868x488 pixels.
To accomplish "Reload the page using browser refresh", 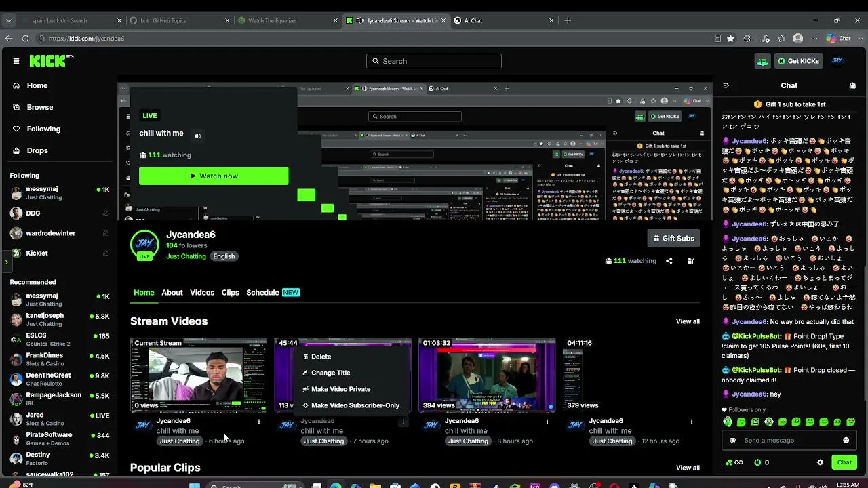I will pos(25,39).
